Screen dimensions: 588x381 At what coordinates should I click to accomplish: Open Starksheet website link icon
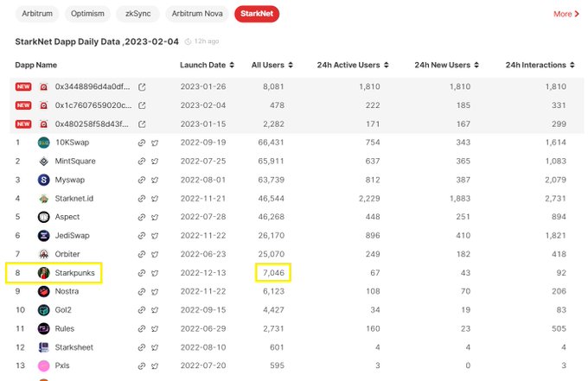point(141,347)
